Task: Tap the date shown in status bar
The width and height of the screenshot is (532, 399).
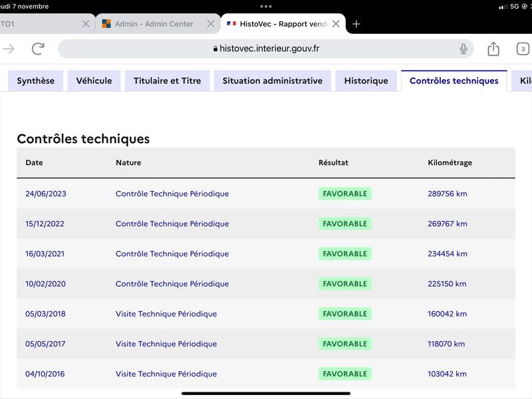Action: pyautogui.click(x=25, y=6)
